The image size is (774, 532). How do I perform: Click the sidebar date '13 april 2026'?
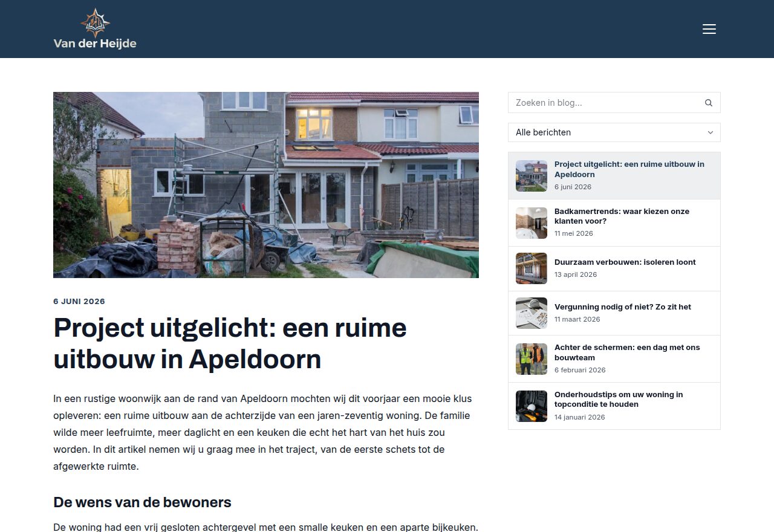[x=576, y=274]
